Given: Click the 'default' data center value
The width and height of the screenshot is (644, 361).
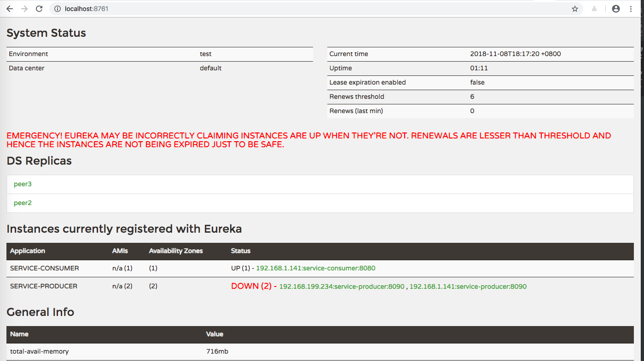Looking at the screenshot, I should click(211, 68).
